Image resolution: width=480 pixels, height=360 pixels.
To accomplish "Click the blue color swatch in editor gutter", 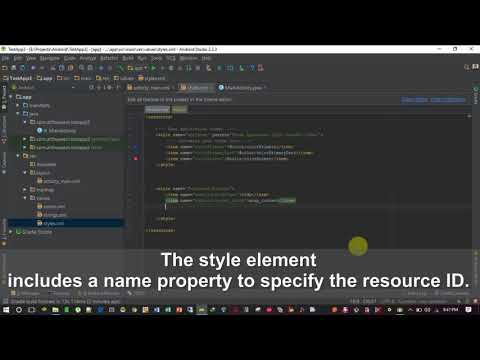I will click(136, 147).
